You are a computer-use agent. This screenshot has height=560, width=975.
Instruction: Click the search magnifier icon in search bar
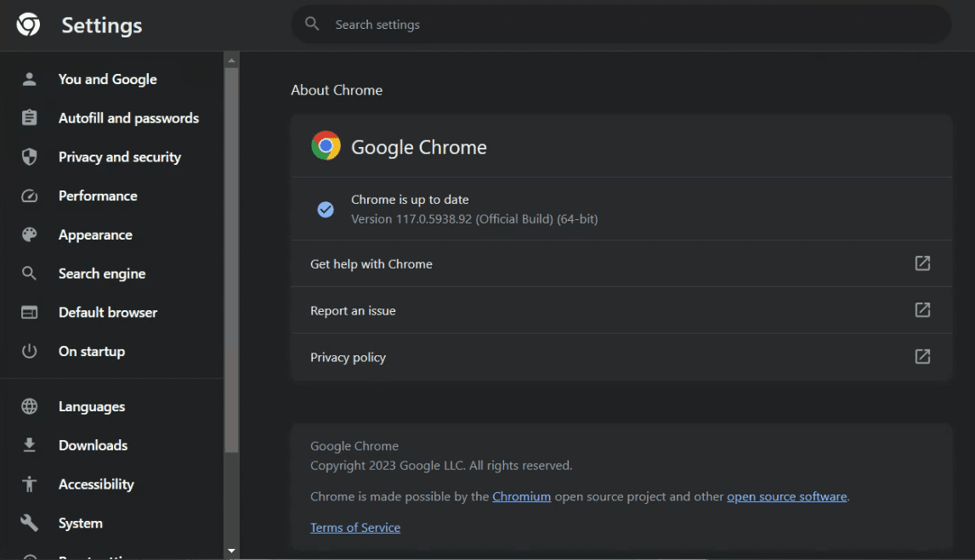[x=312, y=25]
